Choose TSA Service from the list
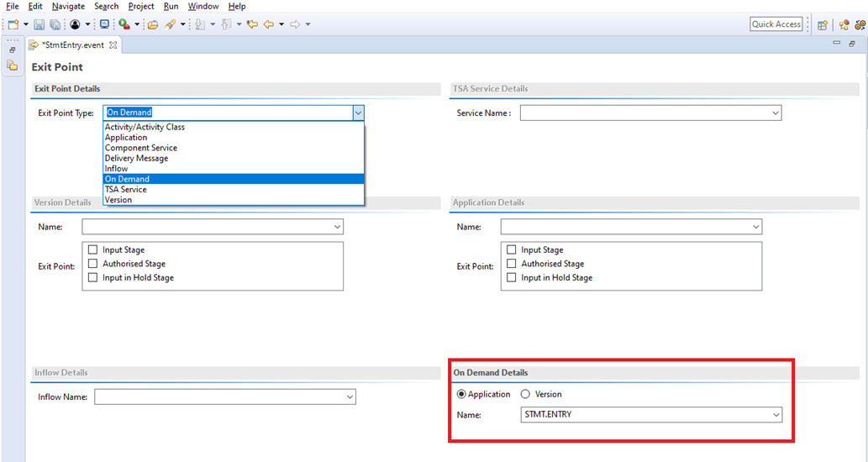This screenshot has height=462, width=868. (125, 190)
